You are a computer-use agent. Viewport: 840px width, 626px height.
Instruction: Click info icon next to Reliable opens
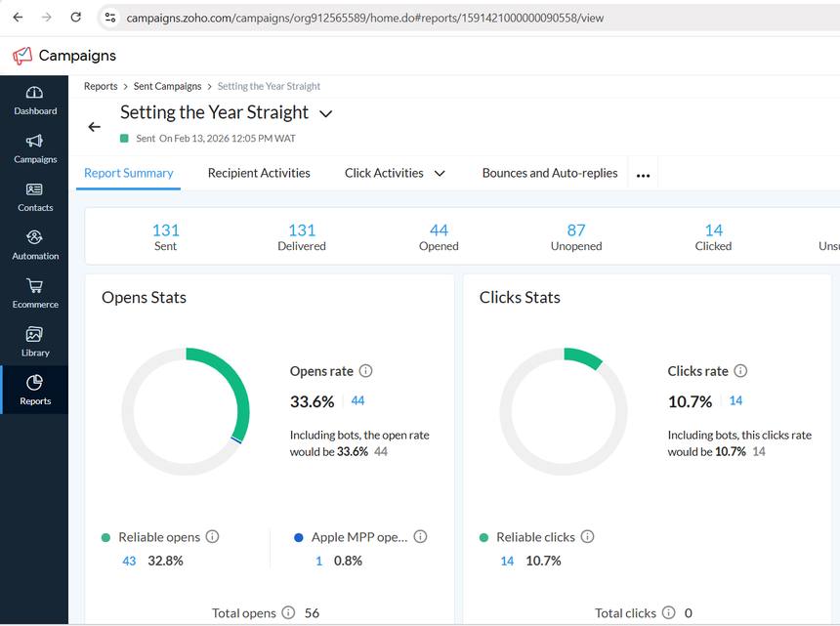pyautogui.click(x=212, y=536)
